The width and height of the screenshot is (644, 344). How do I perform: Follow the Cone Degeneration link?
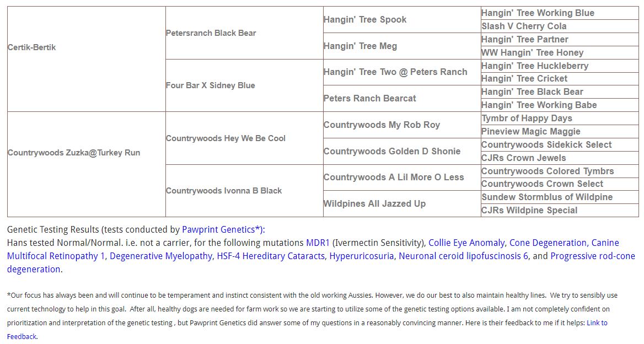548,243
